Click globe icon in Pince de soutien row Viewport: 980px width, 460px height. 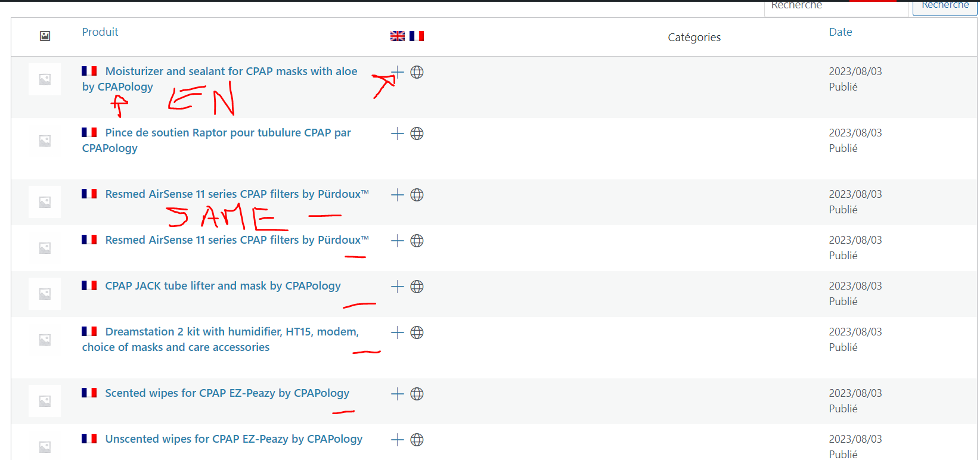coord(417,133)
